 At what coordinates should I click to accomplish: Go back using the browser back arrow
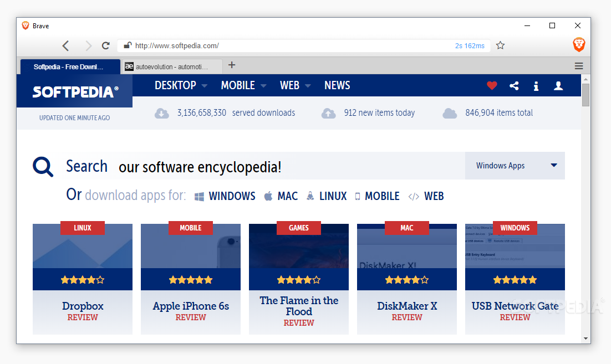coord(66,46)
